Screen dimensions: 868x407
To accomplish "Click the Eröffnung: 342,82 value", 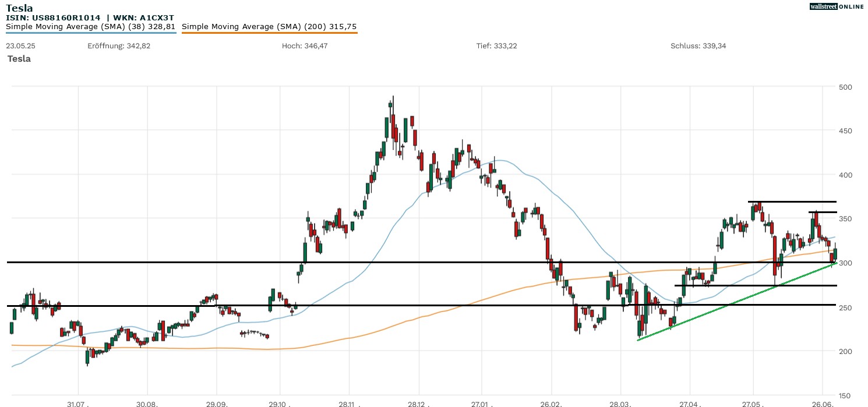I will [119, 46].
